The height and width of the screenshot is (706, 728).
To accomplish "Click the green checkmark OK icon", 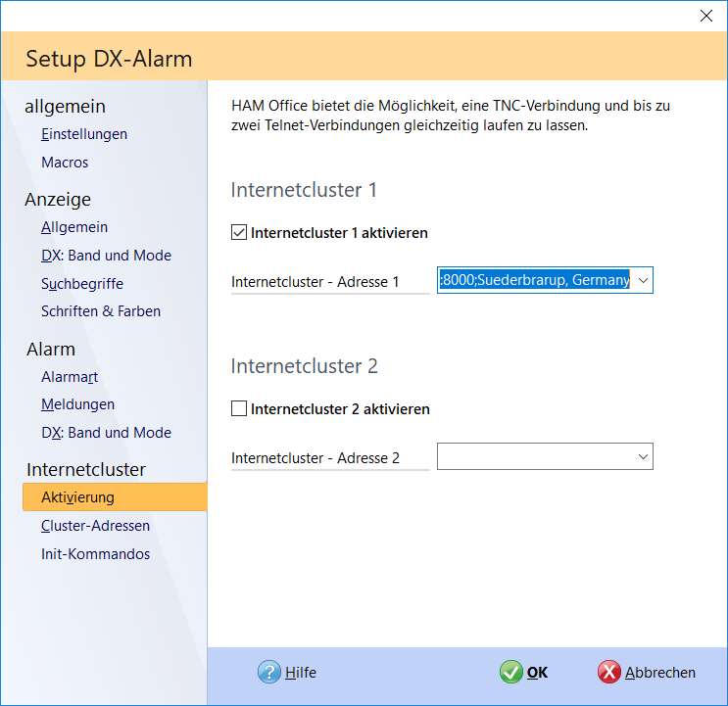I will point(511,672).
